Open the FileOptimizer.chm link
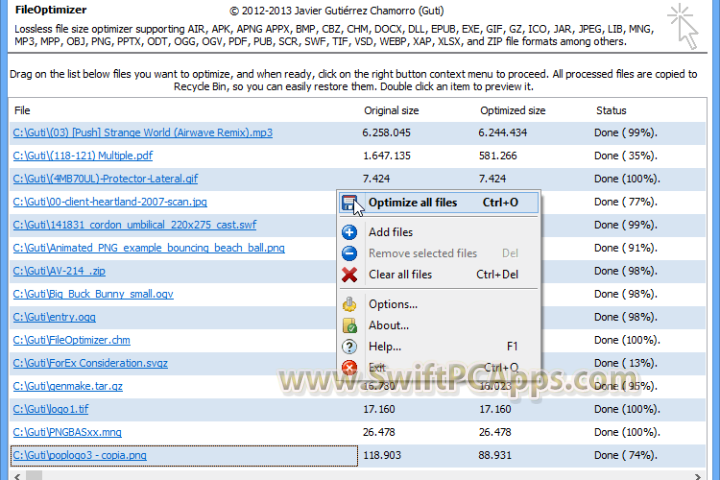The width and height of the screenshot is (720, 480). click(x=72, y=340)
